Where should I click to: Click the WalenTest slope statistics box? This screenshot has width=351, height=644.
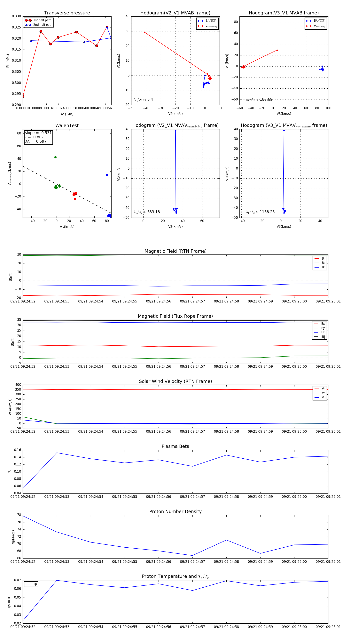click(x=38, y=137)
